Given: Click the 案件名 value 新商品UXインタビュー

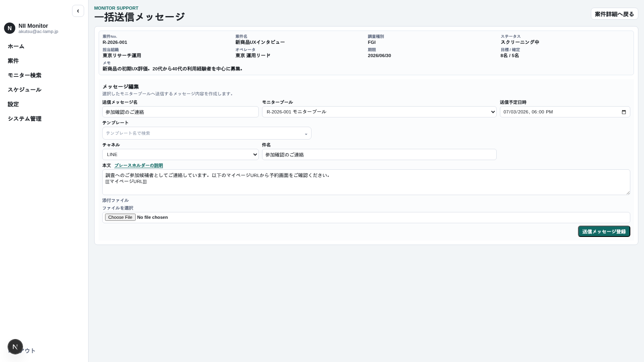Looking at the screenshot, I should pyautogui.click(x=260, y=42).
